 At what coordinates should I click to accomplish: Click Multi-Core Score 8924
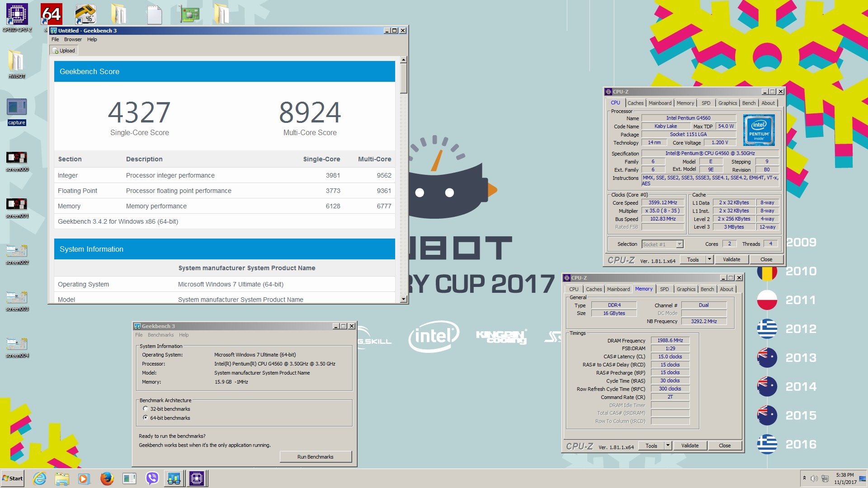pos(310,112)
